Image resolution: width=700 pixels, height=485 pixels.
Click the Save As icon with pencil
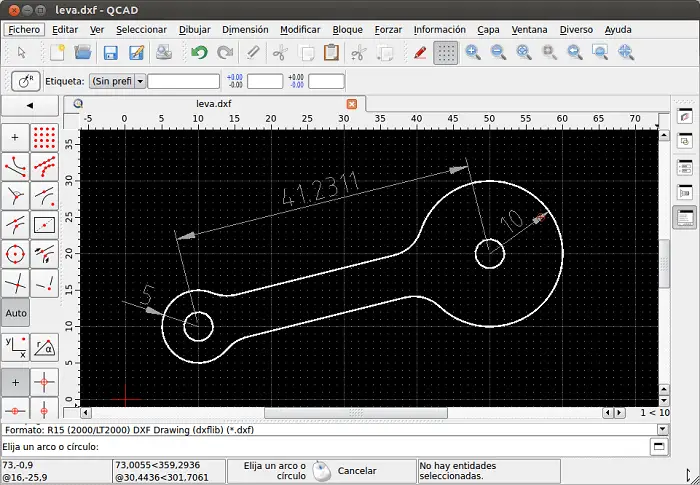[136, 53]
